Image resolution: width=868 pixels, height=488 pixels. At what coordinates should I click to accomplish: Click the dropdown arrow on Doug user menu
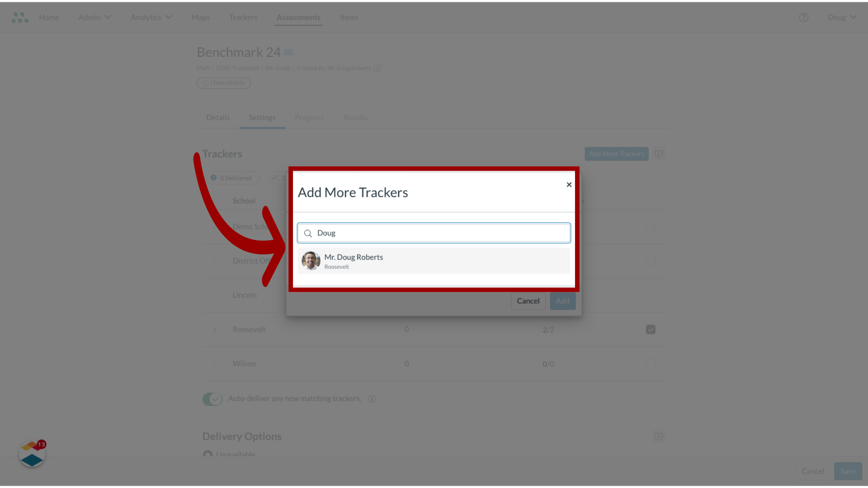[x=854, y=17]
